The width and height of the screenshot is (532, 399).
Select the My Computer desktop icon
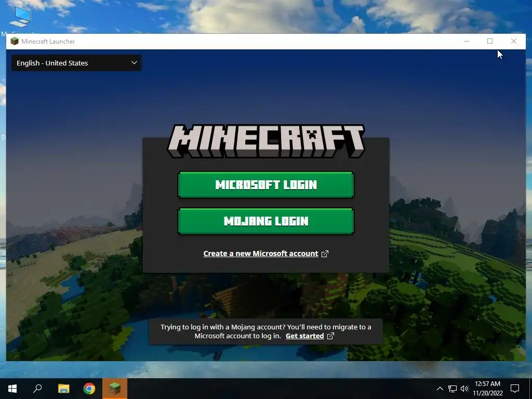(20, 20)
